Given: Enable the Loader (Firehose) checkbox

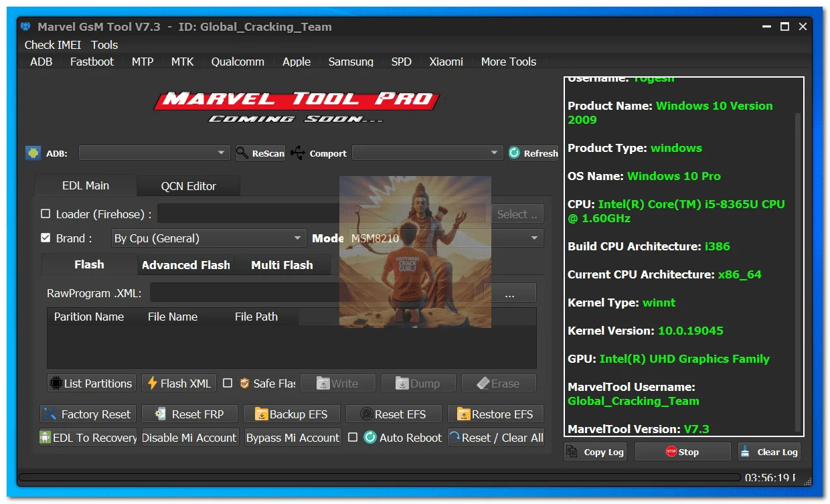Looking at the screenshot, I should point(46,214).
